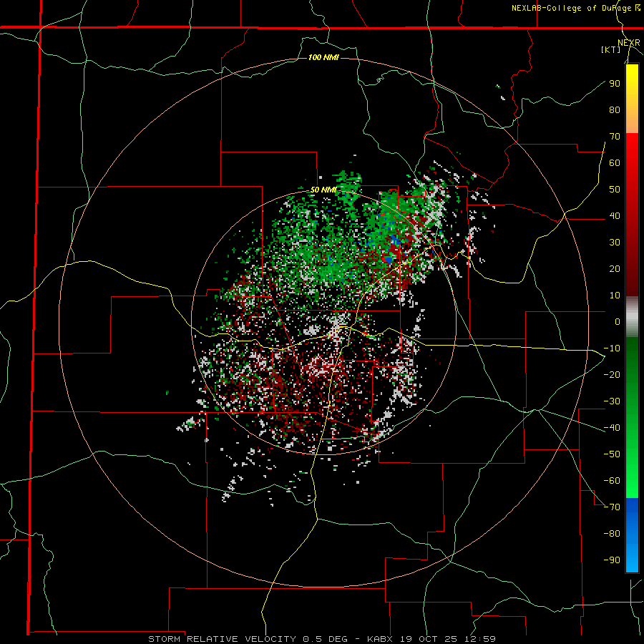Screen dimensions: 644x644
Task: Click the -20 scale value
Action: [x=612, y=374]
